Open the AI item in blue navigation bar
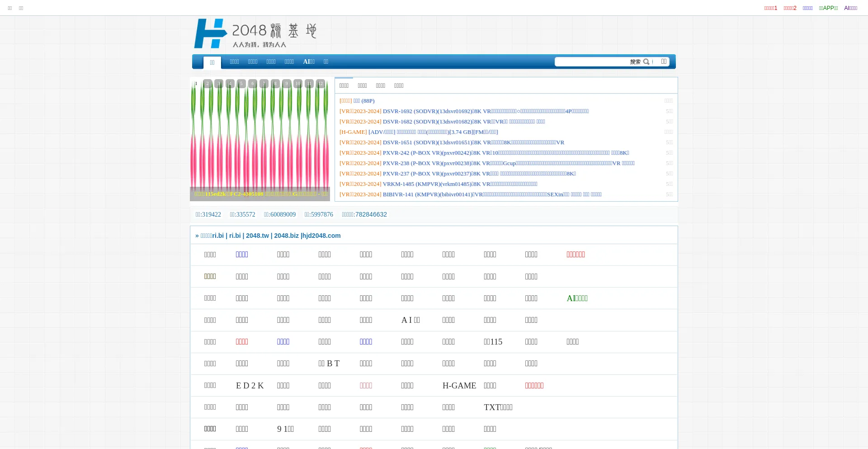 pos(309,62)
